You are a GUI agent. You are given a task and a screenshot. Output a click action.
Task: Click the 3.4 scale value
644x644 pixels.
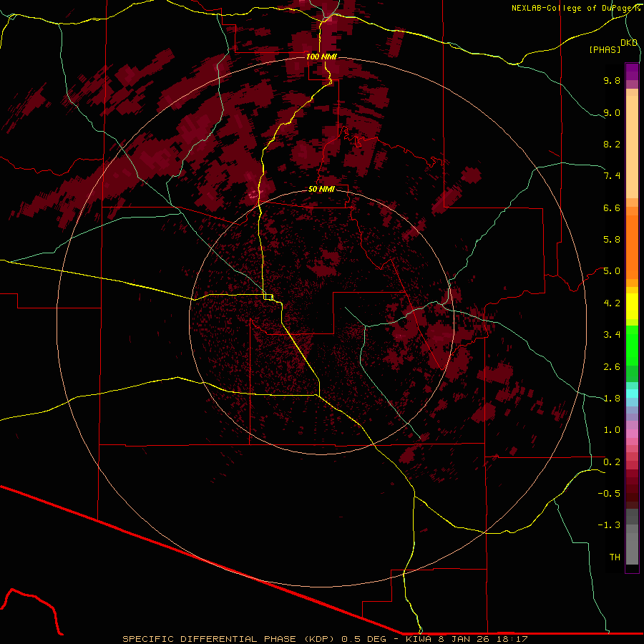pos(612,335)
